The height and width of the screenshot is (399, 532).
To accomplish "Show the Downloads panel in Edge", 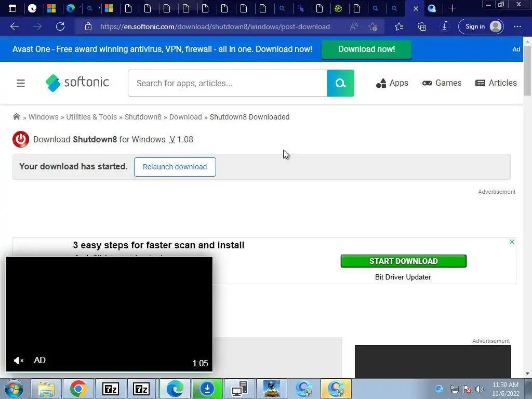I will [444, 26].
